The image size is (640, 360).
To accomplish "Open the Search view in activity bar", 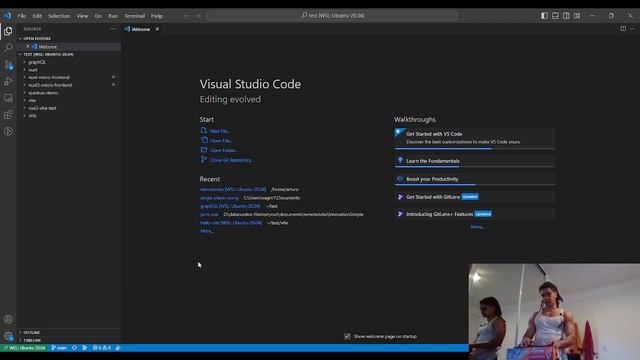I will pos(8,47).
